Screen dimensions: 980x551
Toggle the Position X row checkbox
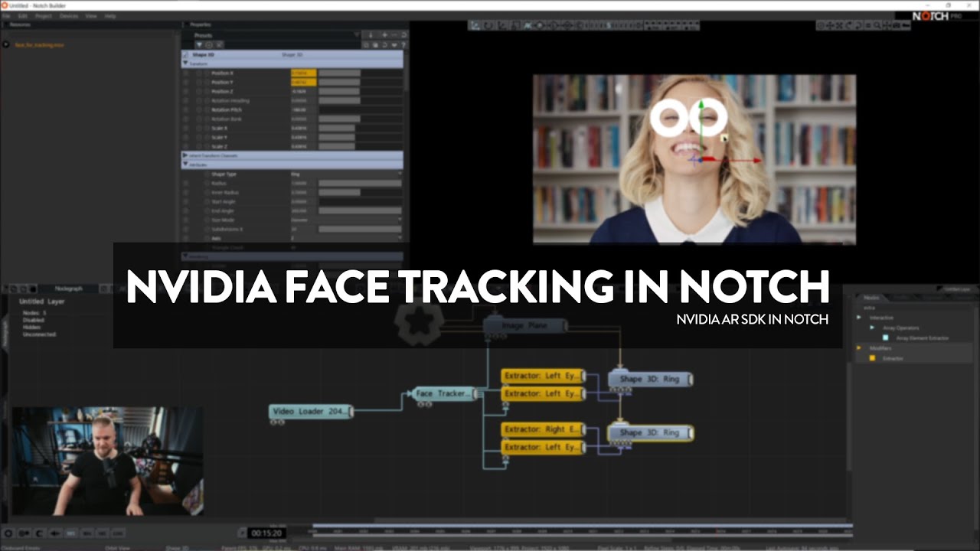click(185, 73)
